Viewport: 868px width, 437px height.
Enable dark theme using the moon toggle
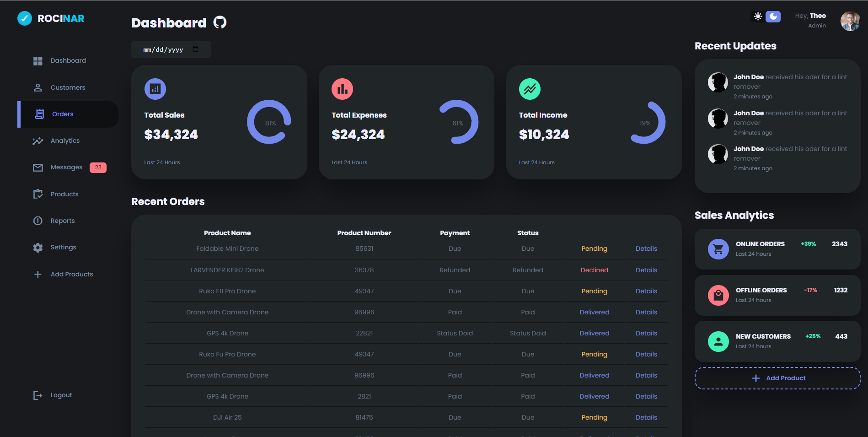click(x=772, y=16)
